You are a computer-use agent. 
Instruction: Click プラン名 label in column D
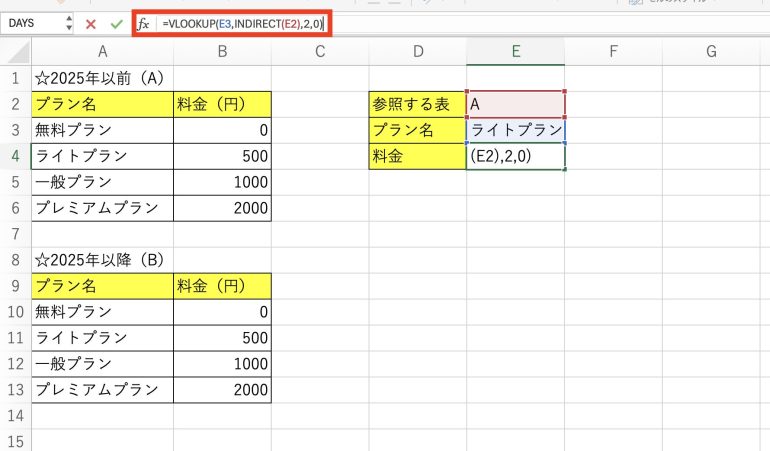417,130
